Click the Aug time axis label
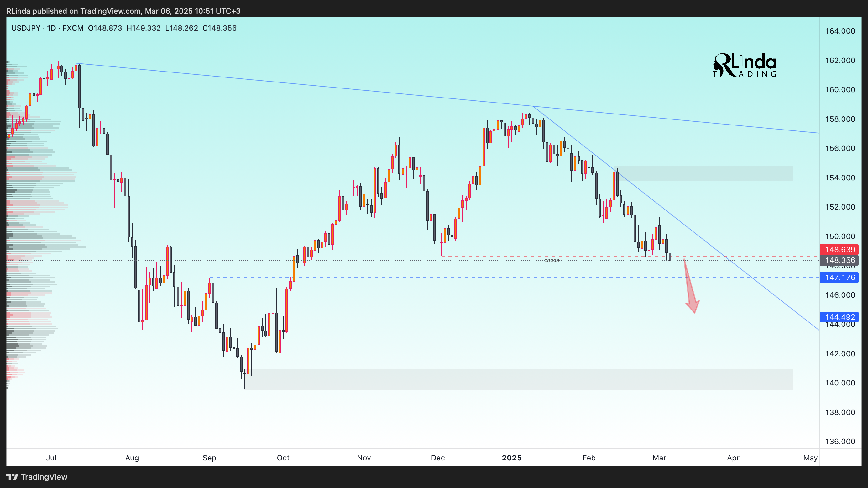Image resolution: width=868 pixels, height=488 pixels. point(132,458)
